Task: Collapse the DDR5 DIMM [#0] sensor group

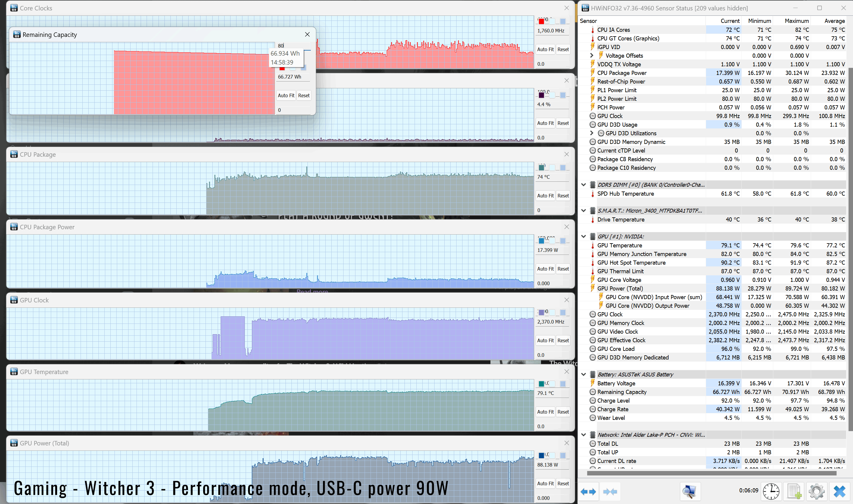Action: pos(583,185)
